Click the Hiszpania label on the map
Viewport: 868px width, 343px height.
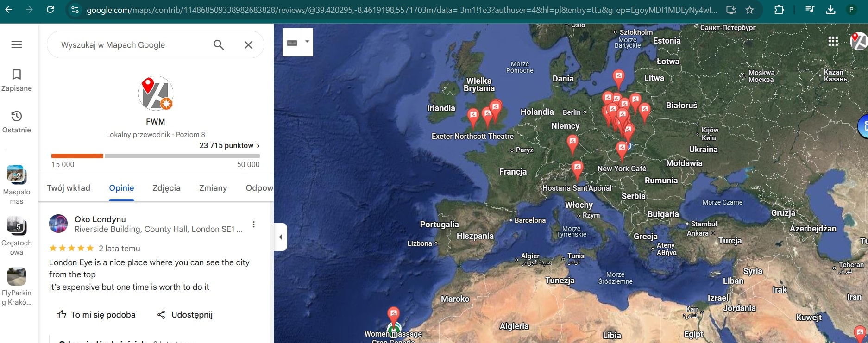click(x=475, y=236)
